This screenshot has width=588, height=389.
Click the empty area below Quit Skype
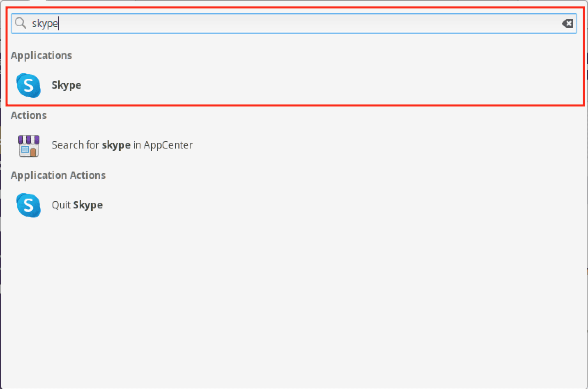click(x=287, y=295)
